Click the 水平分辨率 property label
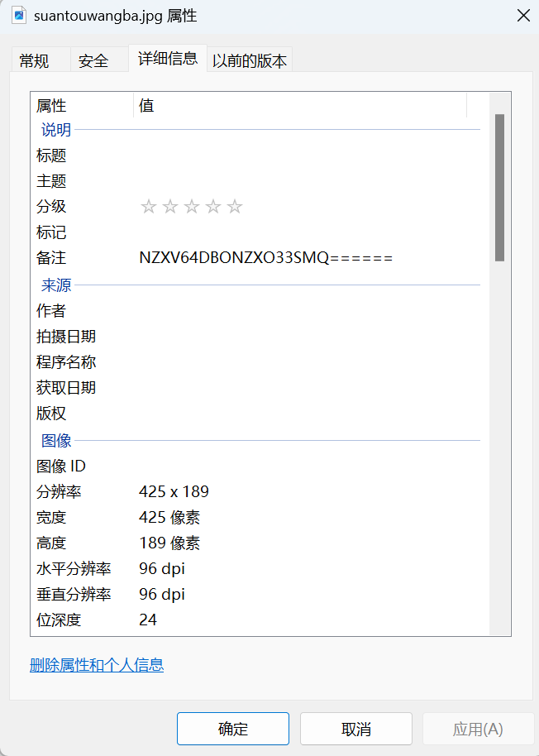The height and width of the screenshot is (756, 539). coord(74,568)
